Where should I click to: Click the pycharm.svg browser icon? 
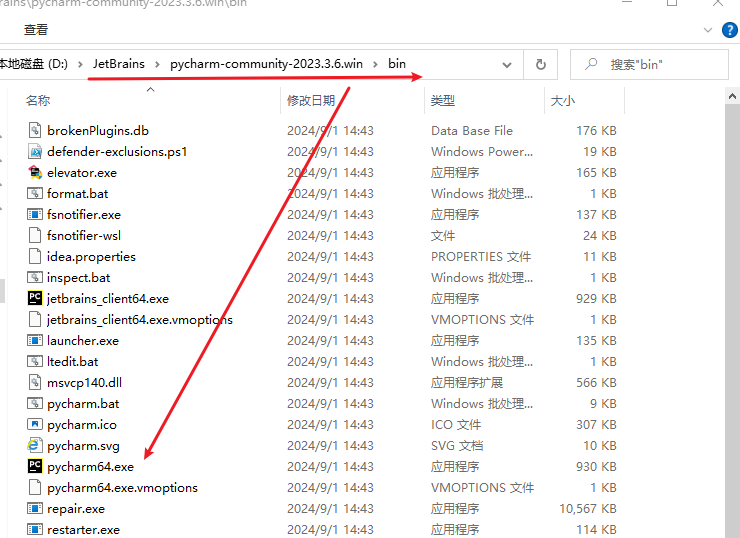pyautogui.click(x=35, y=446)
